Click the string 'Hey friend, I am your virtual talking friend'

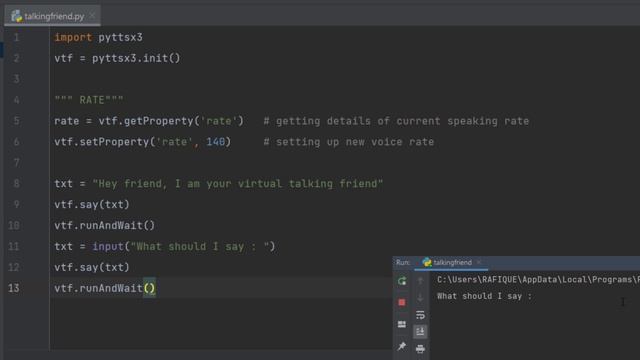(x=238, y=184)
